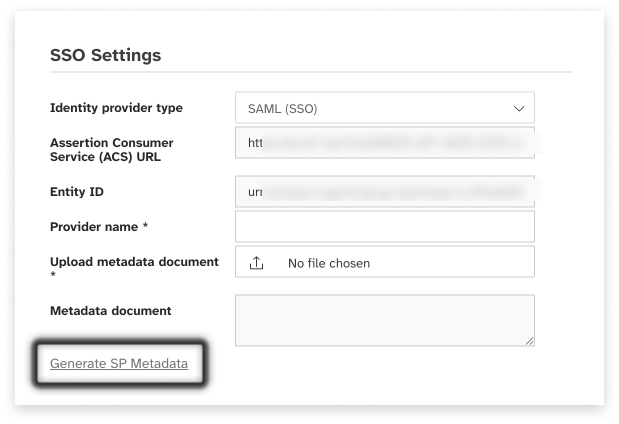Click the Identity provider type label
619x424 pixels.
coord(116,108)
